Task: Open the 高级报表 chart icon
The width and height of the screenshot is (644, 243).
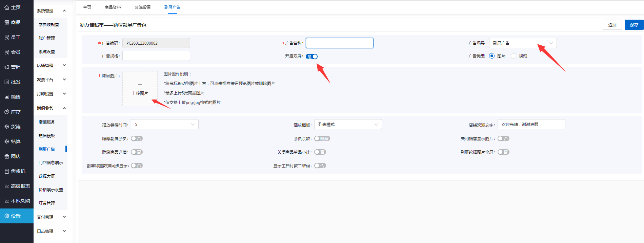Action: 7,186
